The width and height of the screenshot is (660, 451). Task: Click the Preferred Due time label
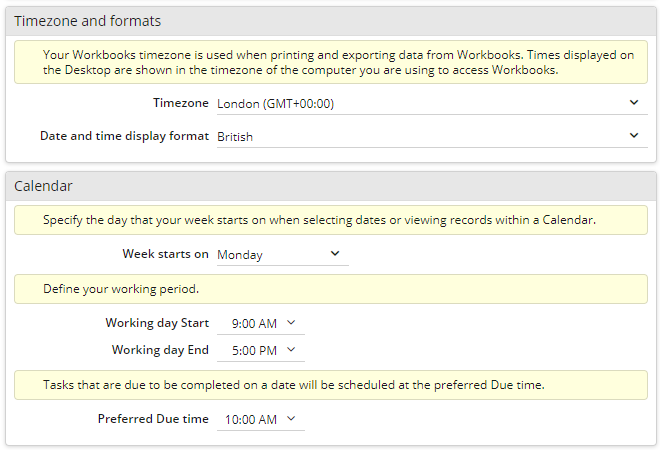tap(153, 419)
